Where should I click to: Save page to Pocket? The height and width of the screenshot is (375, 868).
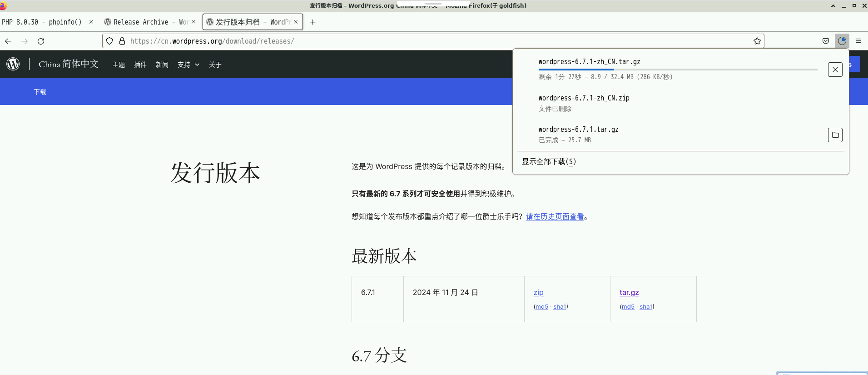coord(826,41)
